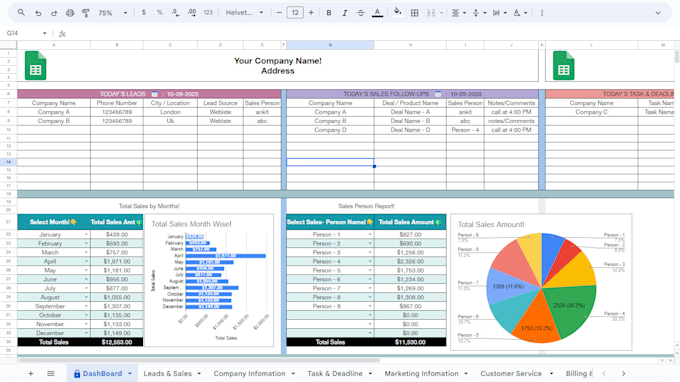Open April month dropdown arrow

(x=86, y=261)
